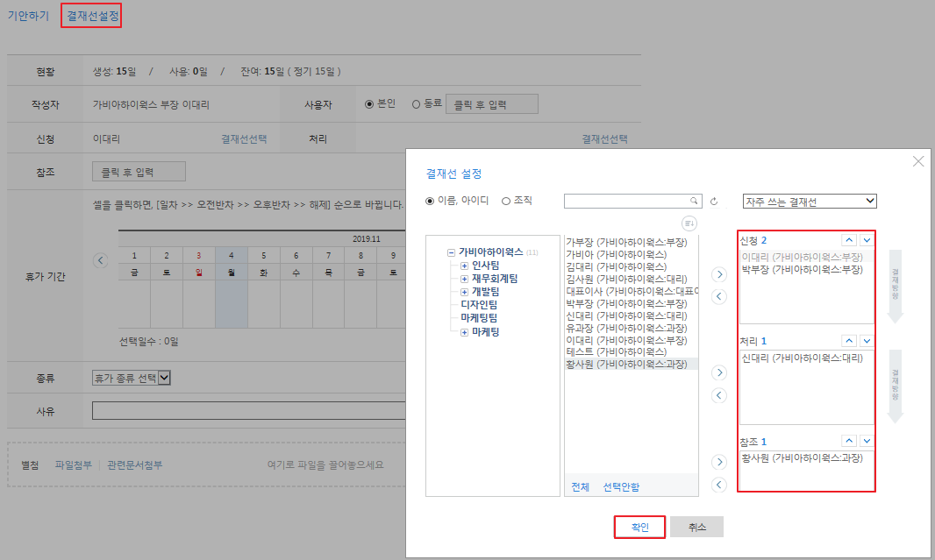
Task: Click the member search input field
Action: tap(628, 201)
